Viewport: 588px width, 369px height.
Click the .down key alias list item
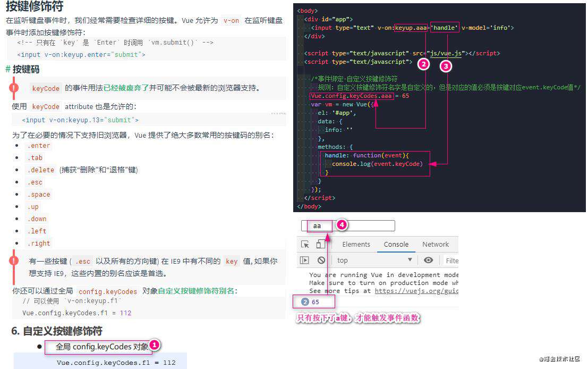(37, 219)
